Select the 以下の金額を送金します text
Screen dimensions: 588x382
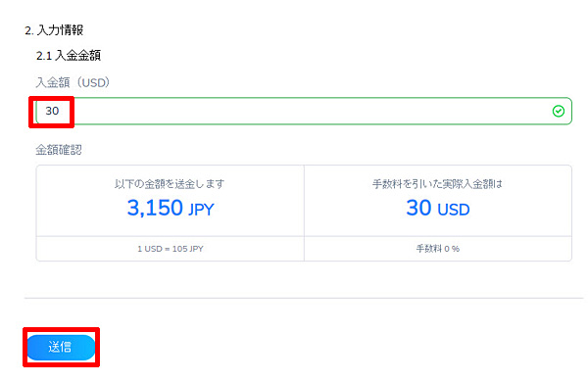(170, 184)
